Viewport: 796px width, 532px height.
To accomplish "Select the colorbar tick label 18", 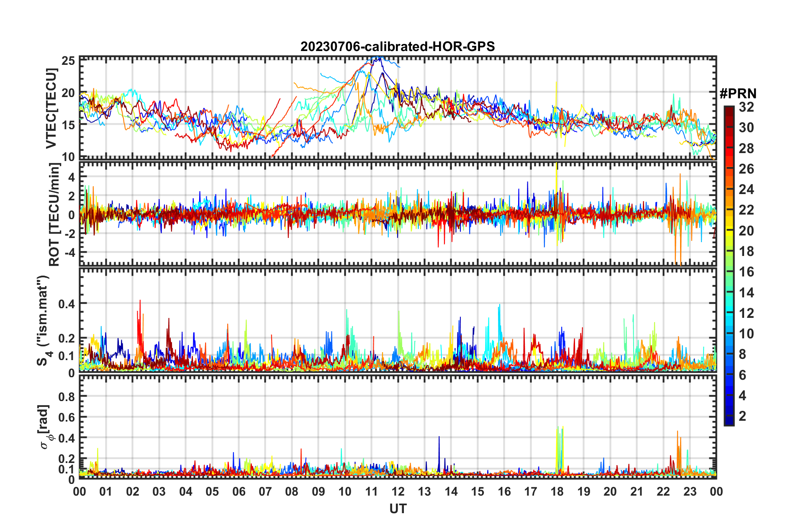I will (x=746, y=251).
